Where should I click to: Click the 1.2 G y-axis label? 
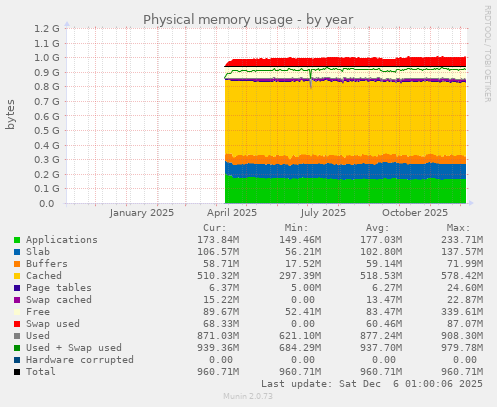[47, 29]
